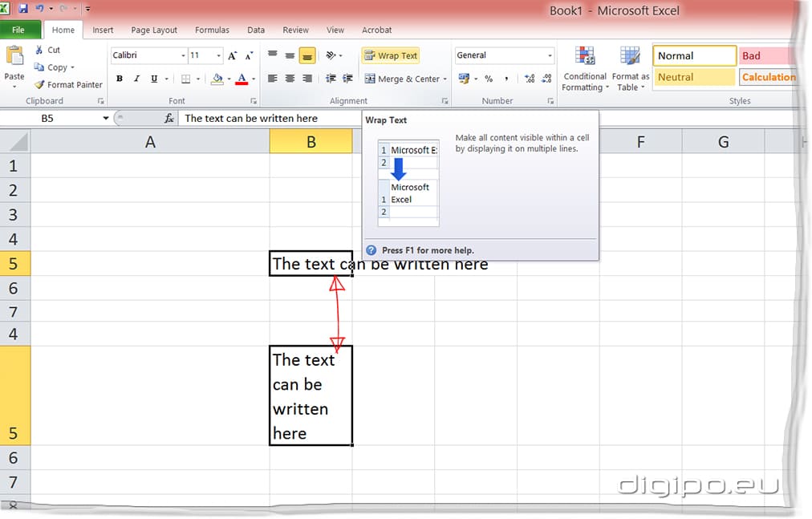The width and height of the screenshot is (812, 519).
Task: Apply the red Font Color button
Action: pos(242,79)
